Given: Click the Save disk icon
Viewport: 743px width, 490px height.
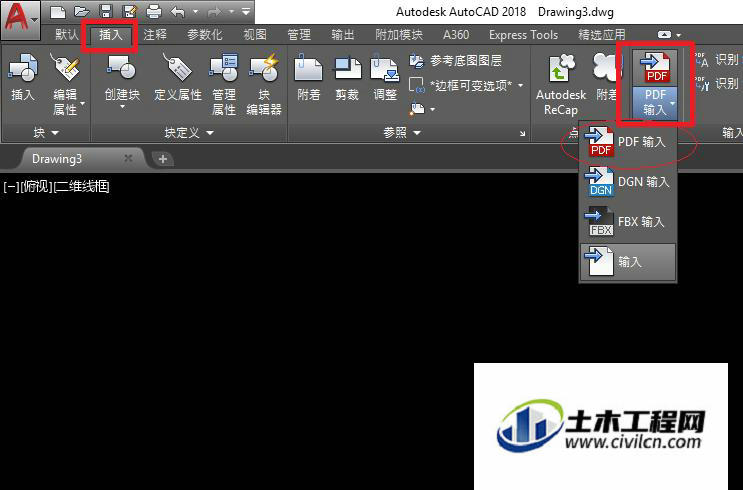Looking at the screenshot, I should click(x=106, y=11).
